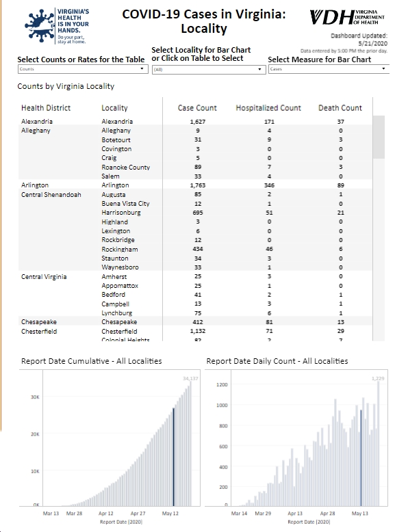Click the Hospitalized Count column header
Screen dimensions: 395x532
pos(268,108)
